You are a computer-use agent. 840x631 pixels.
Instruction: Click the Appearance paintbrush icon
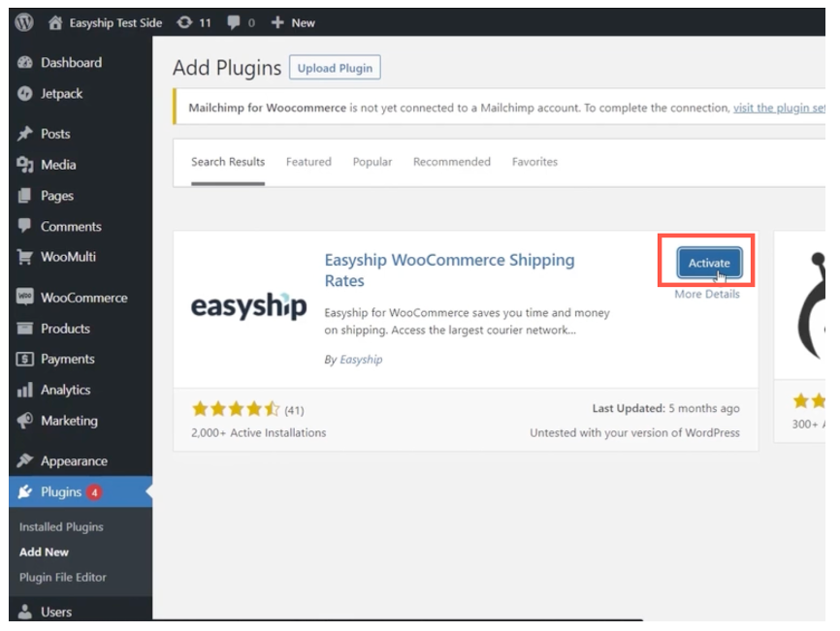pyautogui.click(x=24, y=460)
